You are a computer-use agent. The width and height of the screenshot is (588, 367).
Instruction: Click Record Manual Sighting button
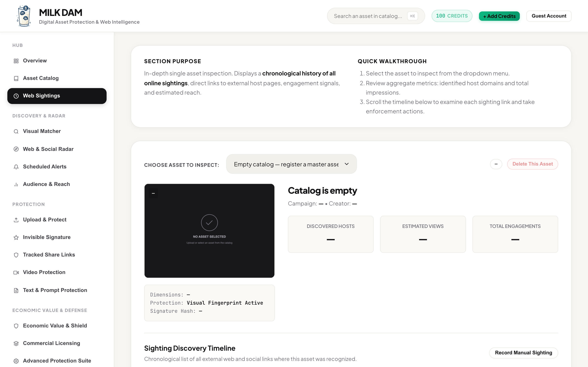point(523,353)
